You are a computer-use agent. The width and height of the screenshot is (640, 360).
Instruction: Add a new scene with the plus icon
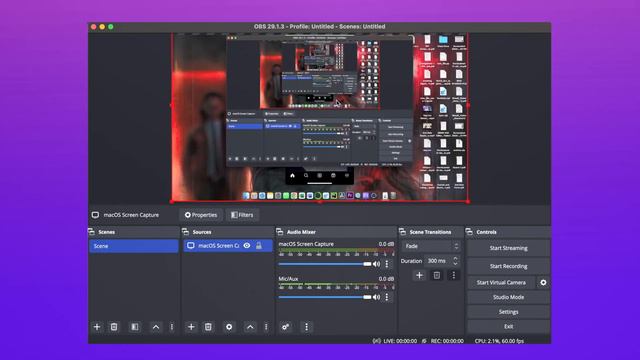(97, 327)
